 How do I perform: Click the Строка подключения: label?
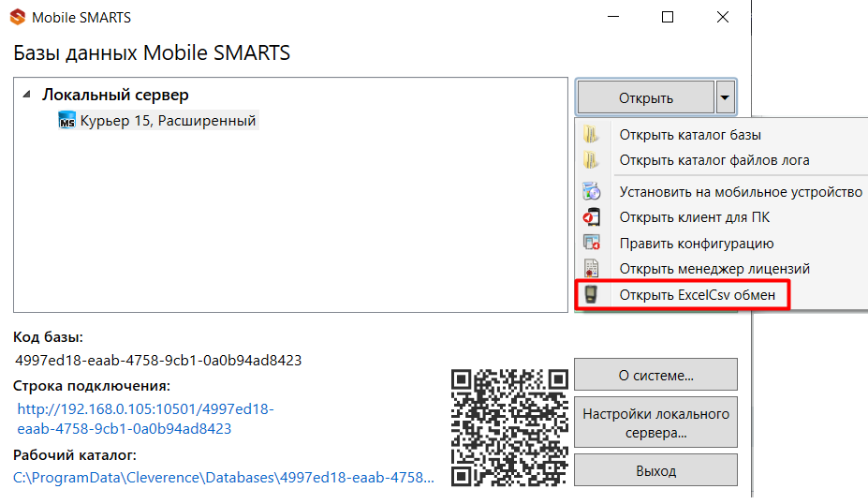coord(92,385)
